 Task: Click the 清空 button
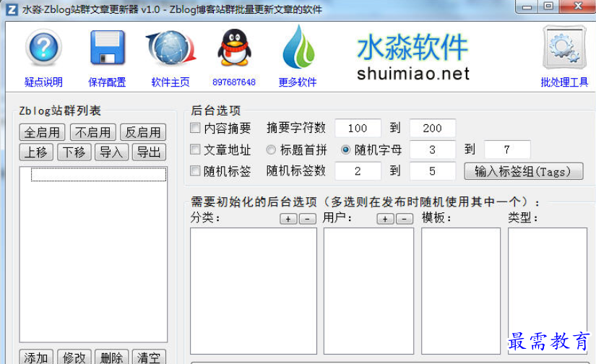point(149,357)
